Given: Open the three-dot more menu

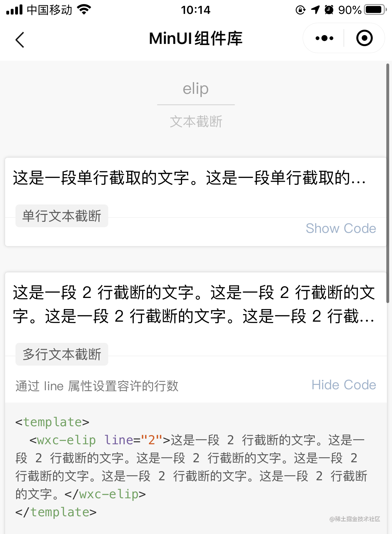Looking at the screenshot, I should 324,38.
